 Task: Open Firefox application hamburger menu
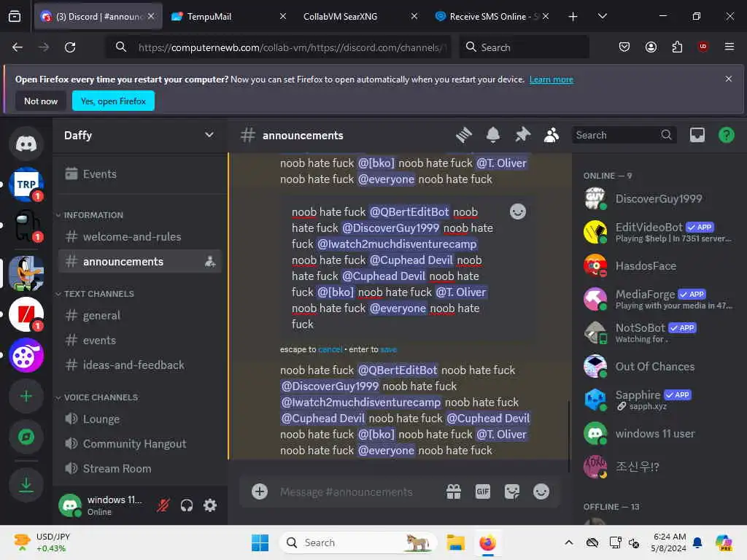(729, 47)
